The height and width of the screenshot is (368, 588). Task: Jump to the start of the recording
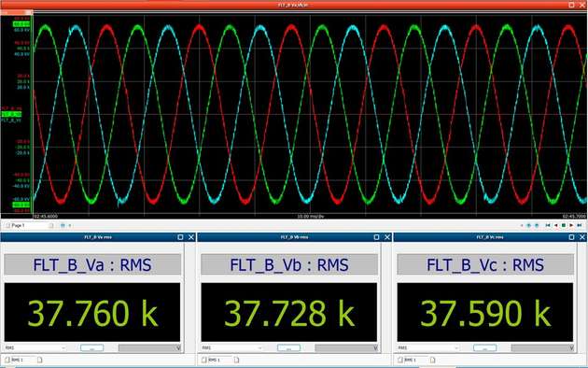click(548, 225)
